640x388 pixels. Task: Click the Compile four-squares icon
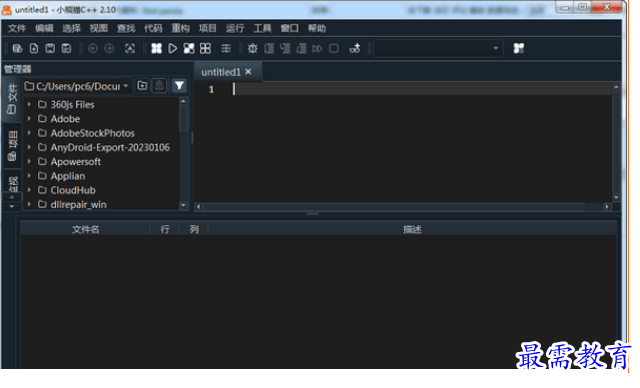156,49
